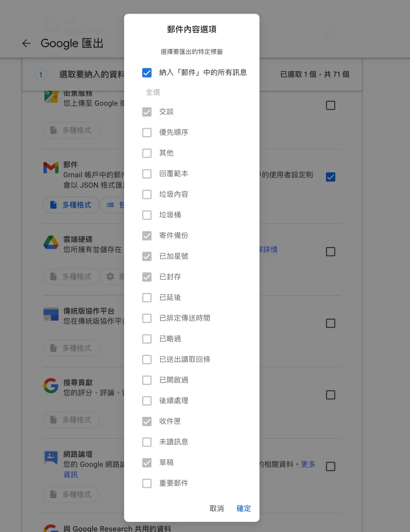Click 多種格式 button under 傳統版協作平台
410x532 pixels.
point(71,348)
